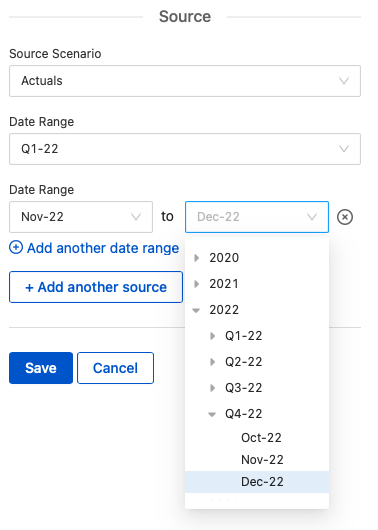Select 2022 in the date tree

224,310
